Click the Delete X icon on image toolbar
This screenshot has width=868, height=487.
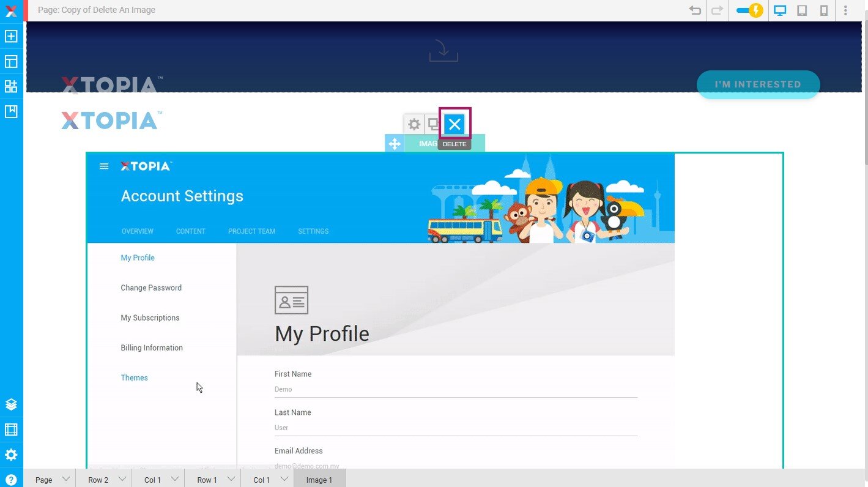(x=454, y=125)
